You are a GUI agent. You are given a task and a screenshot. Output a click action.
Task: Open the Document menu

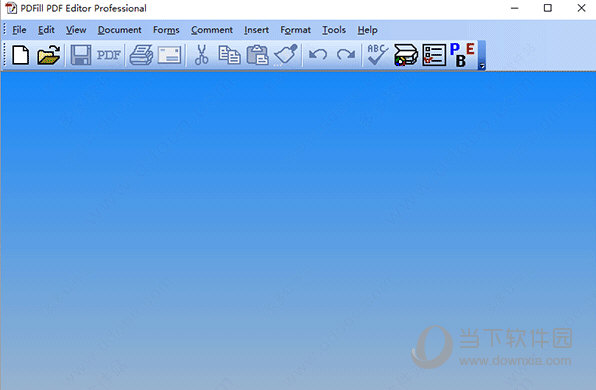coord(119,30)
